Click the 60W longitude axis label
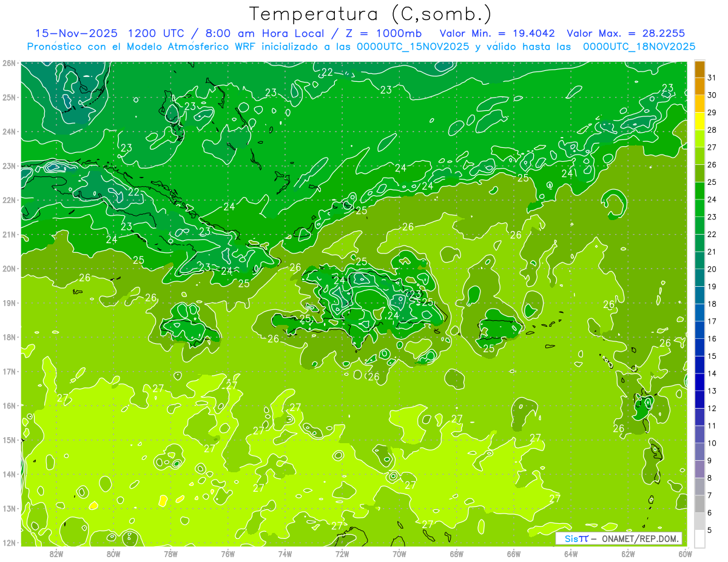 click(685, 554)
